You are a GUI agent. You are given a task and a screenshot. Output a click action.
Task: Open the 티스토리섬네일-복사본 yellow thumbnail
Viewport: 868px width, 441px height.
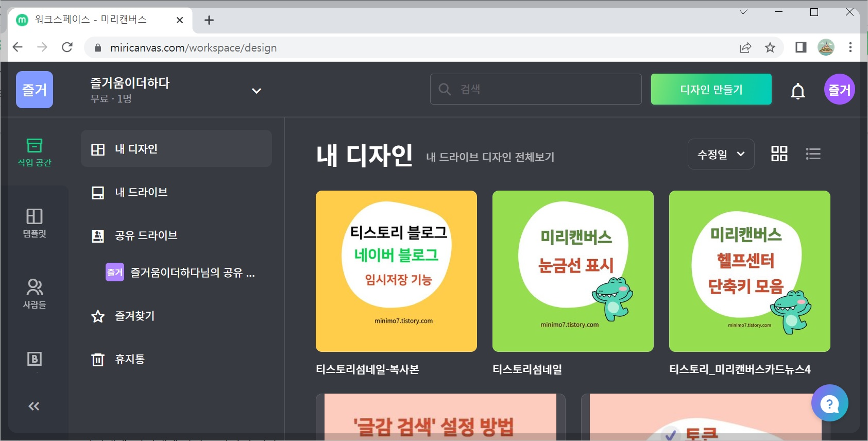[x=396, y=272]
